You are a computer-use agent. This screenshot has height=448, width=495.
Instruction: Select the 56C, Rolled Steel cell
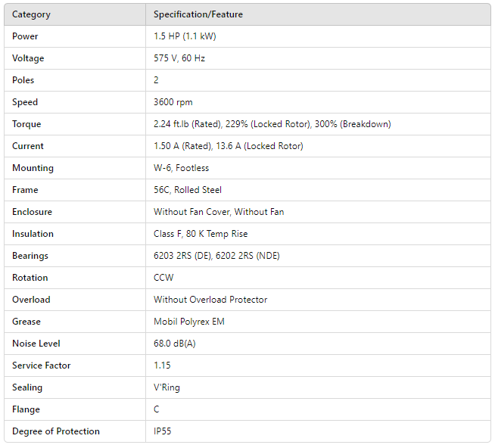(x=188, y=190)
